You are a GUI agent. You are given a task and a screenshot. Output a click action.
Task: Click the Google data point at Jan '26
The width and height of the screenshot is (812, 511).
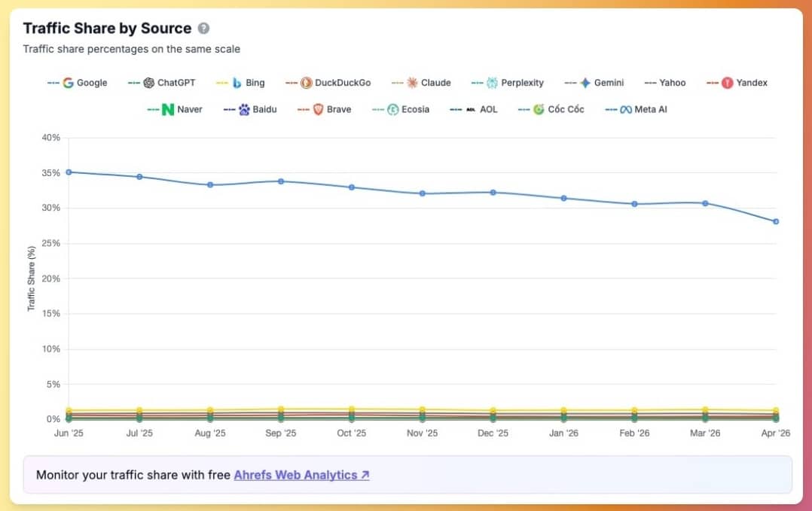coord(563,198)
